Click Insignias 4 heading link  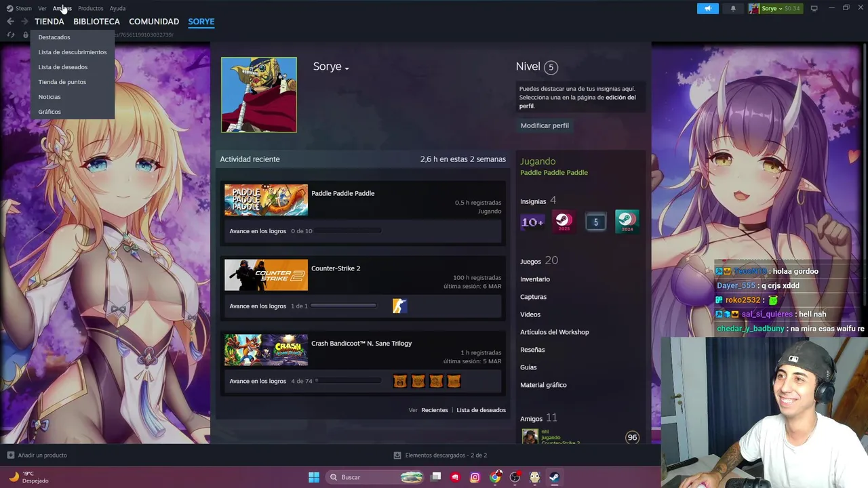538,201
